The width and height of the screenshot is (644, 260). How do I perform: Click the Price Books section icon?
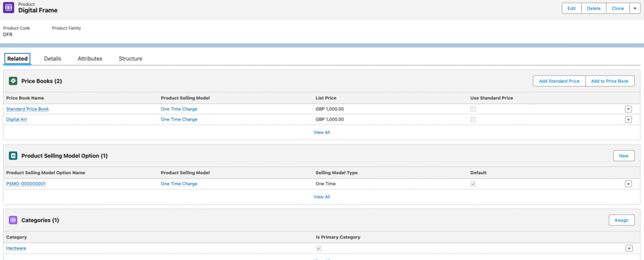click(13, 81)
